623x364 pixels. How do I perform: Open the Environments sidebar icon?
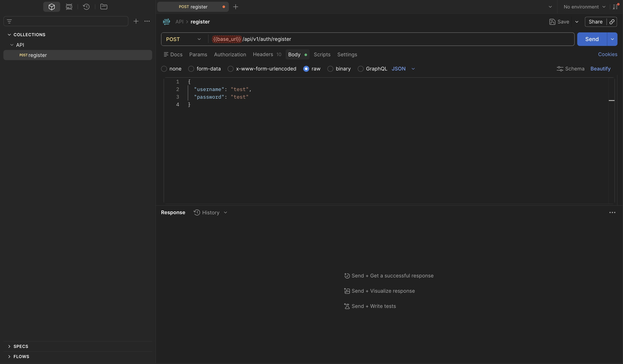click(69, 7)
